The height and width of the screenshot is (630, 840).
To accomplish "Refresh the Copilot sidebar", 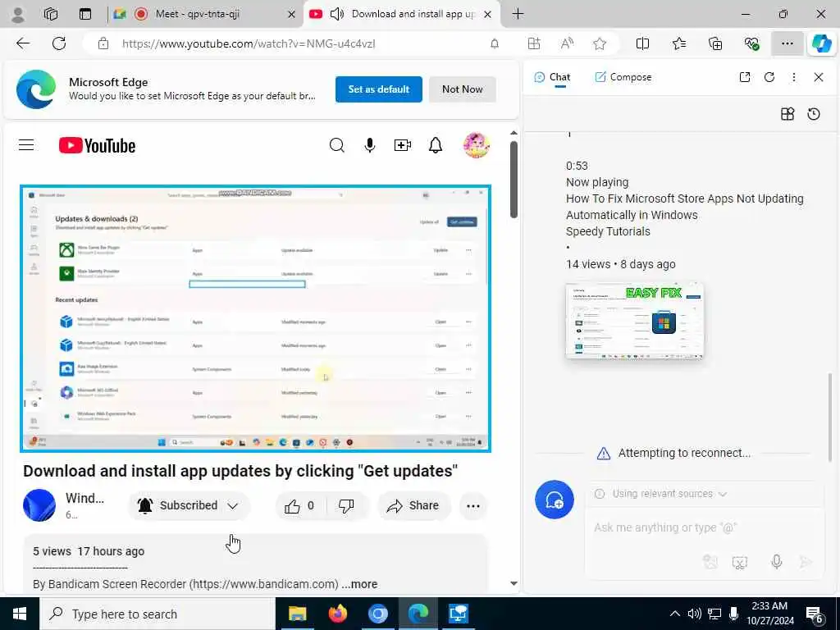I will point(769,77).
